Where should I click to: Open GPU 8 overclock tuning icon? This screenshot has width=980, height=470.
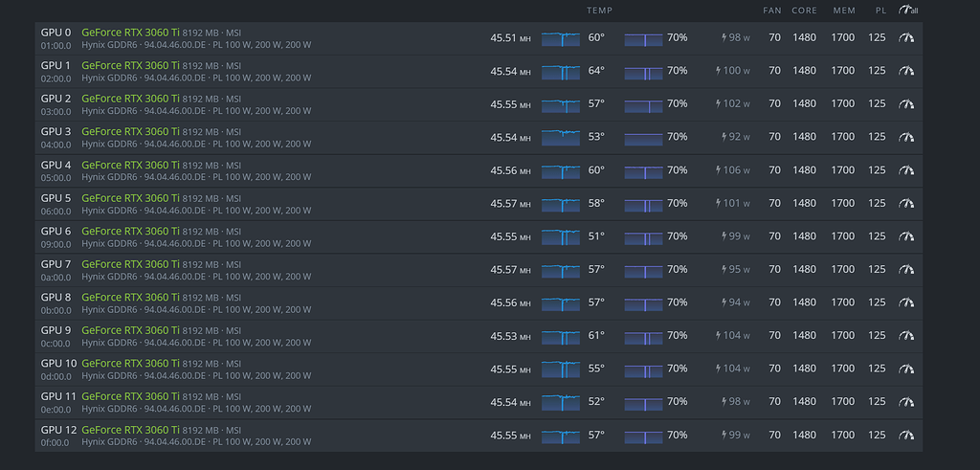click(x=906, y=302)
